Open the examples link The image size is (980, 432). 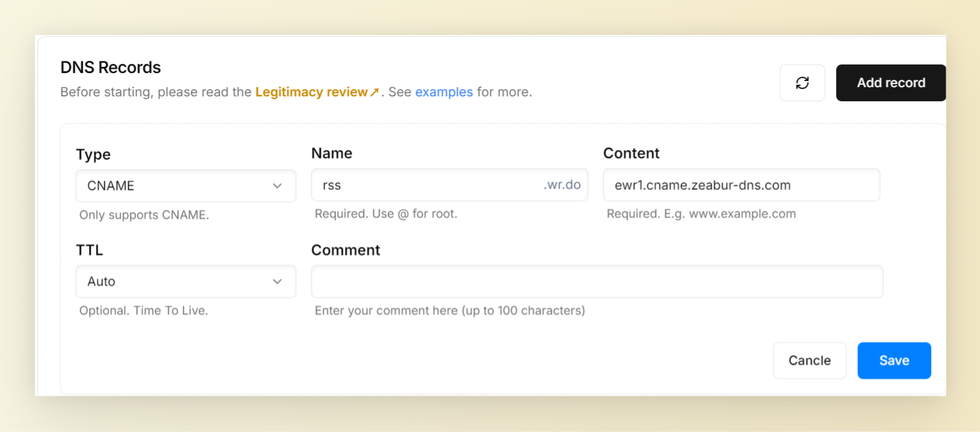pyautogui.click(x=443, y=92)
